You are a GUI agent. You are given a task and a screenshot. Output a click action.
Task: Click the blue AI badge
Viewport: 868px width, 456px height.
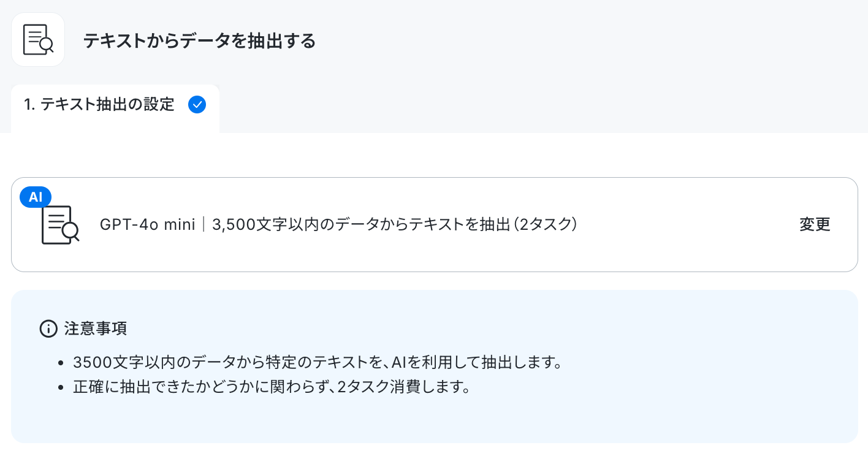[x=36, y=197]
